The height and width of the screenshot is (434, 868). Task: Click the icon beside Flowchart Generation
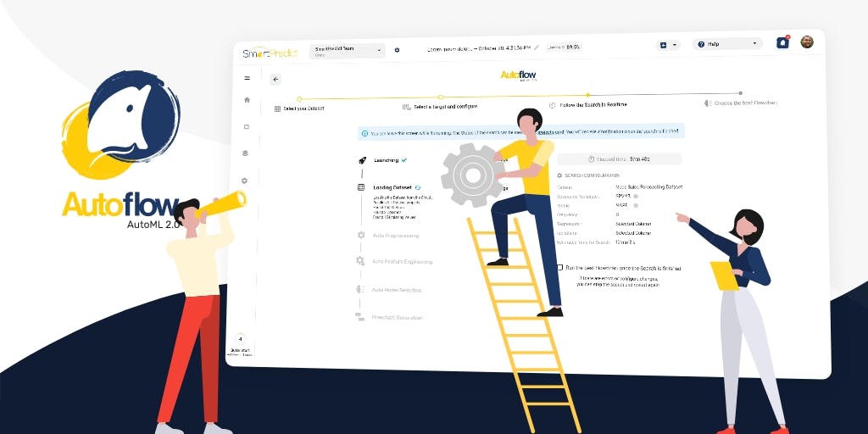(359, 317)
